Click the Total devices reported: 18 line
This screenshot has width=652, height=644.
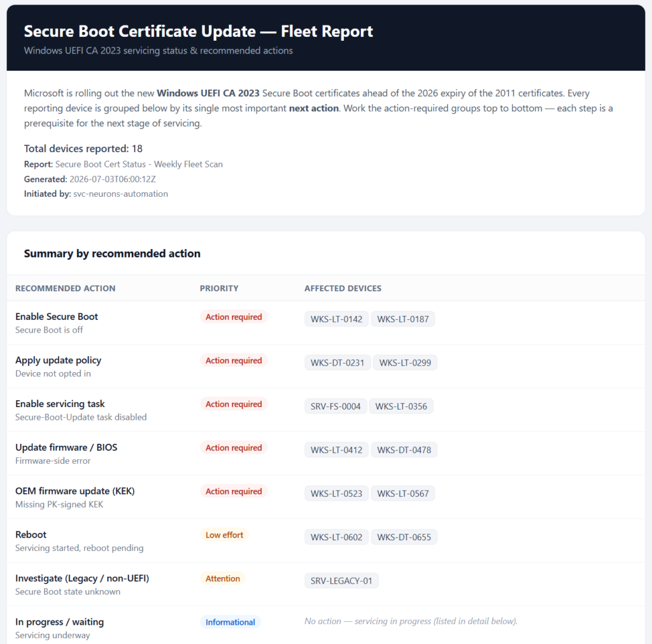[83, 149]
